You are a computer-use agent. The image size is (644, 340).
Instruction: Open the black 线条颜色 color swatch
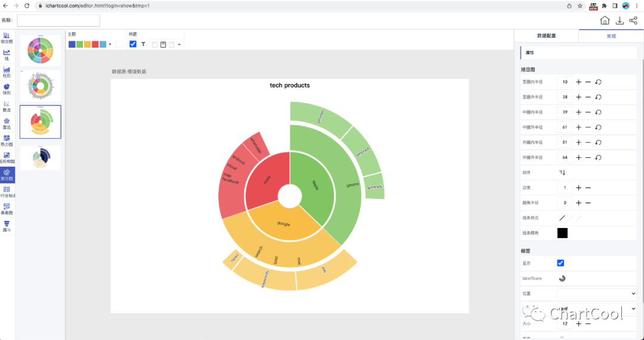562,233
